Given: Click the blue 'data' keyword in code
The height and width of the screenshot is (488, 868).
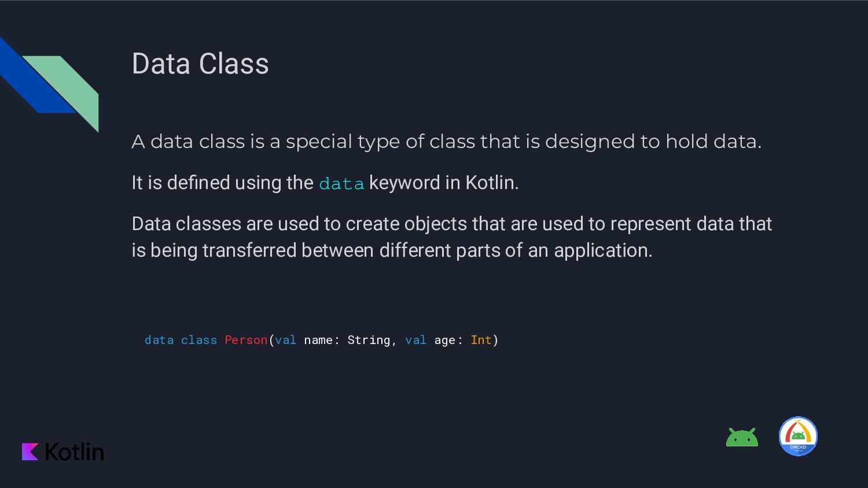Looking at the screenshot, I should (159, 340).
